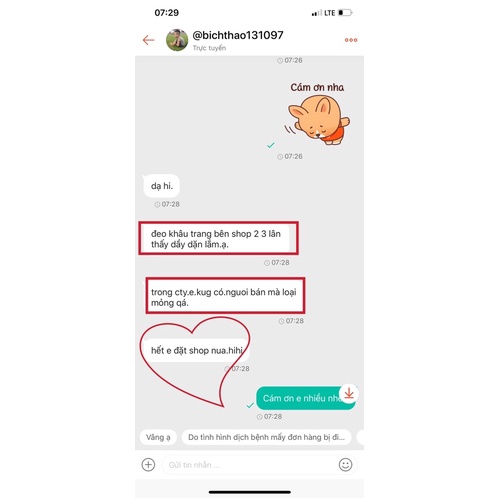Tap the scroll-to-bottom download arrow icon
498x498 pixels.
click(x=349, y=394)
